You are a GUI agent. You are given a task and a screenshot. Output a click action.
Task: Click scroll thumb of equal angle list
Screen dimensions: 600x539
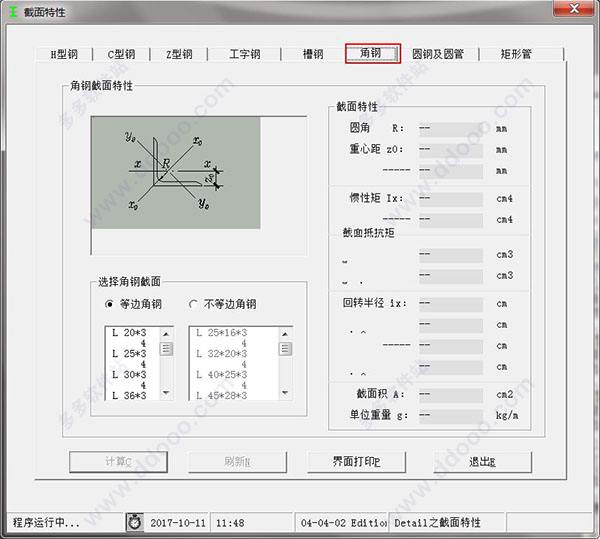click(166, 348)
